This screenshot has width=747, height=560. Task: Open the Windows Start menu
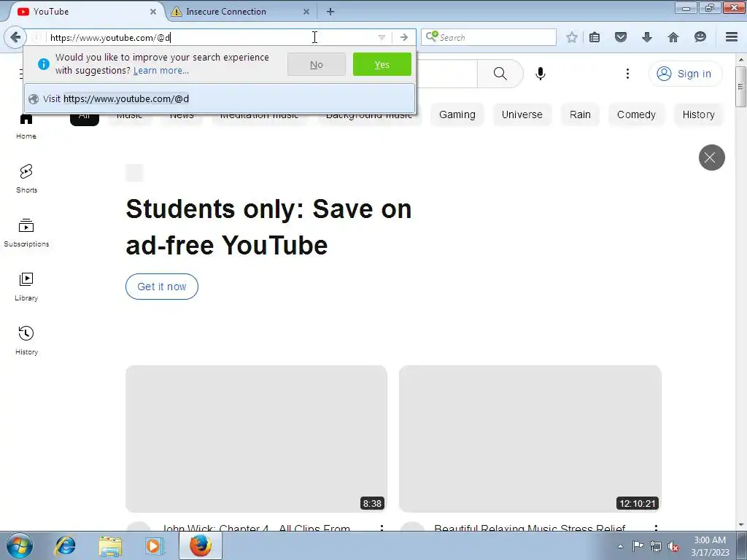point(20,545)
